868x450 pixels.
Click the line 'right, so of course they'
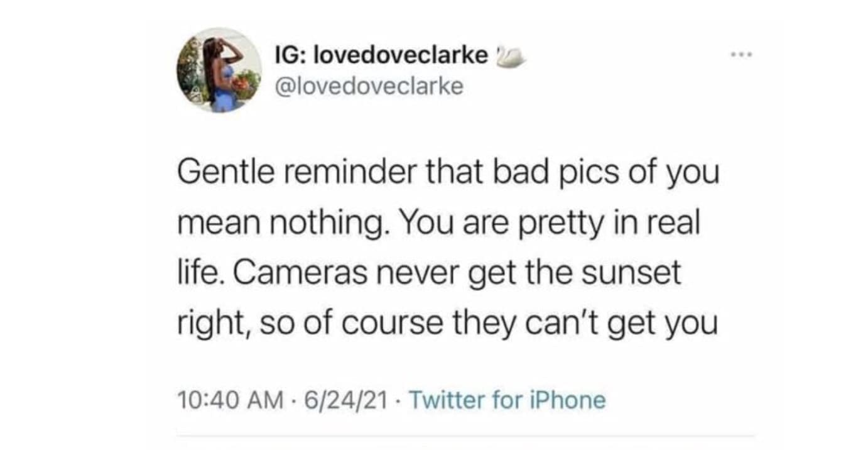pos(447,324)
